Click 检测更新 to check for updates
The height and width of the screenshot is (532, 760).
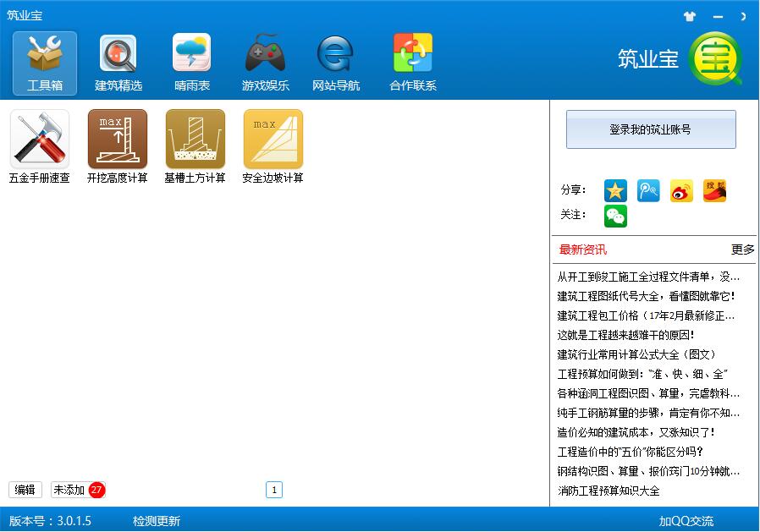157,521
